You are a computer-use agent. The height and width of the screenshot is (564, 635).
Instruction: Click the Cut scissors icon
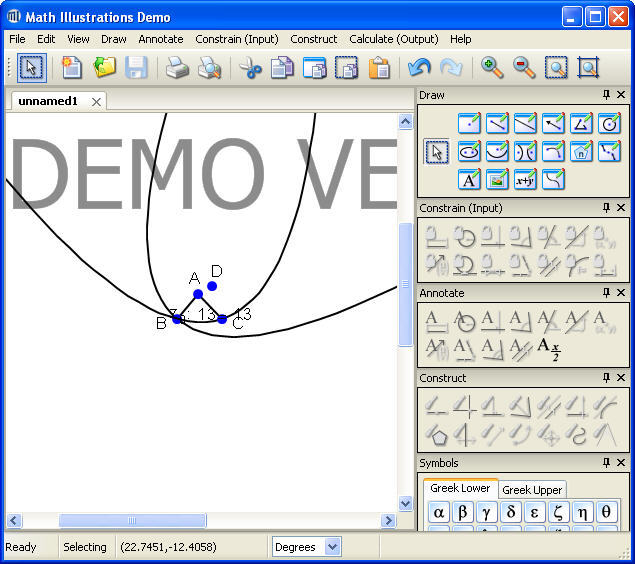pyautogui.click(x=250, y=68)
